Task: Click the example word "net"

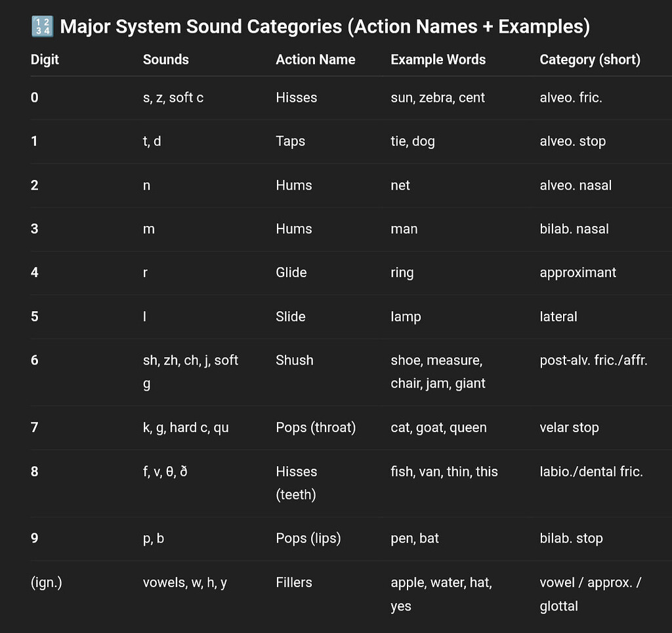Action: [400, 185]
